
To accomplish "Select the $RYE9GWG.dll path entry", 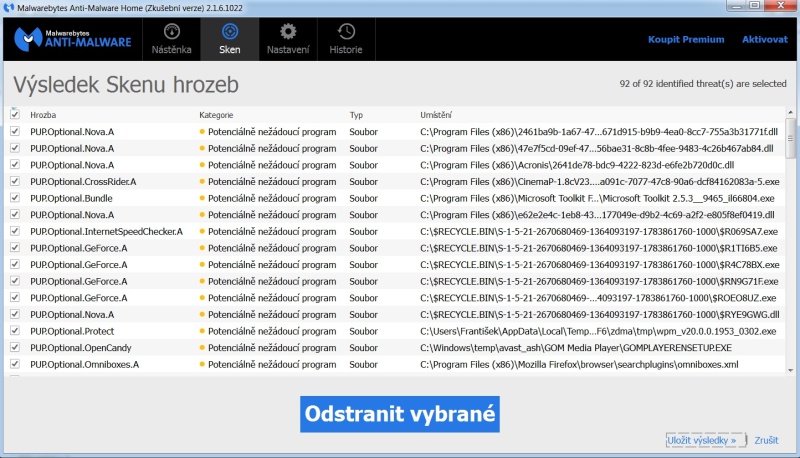I will [x=599, y=315].
